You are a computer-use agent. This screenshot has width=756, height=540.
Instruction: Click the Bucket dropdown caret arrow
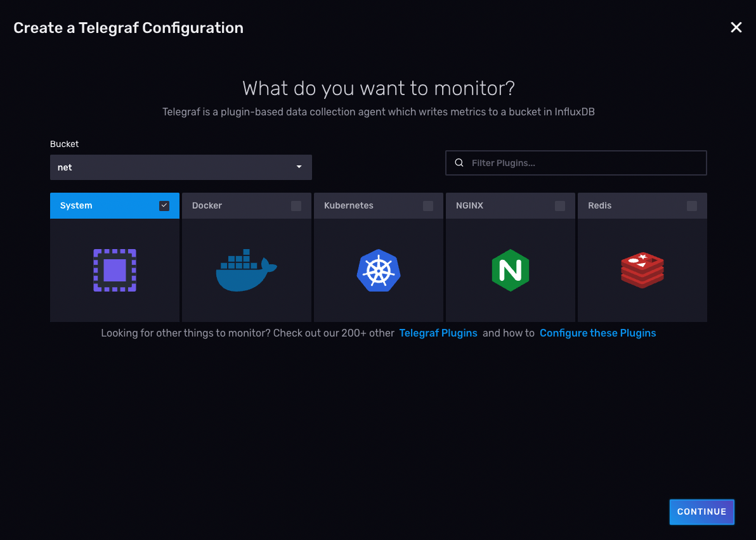click(x=299, y=167)
